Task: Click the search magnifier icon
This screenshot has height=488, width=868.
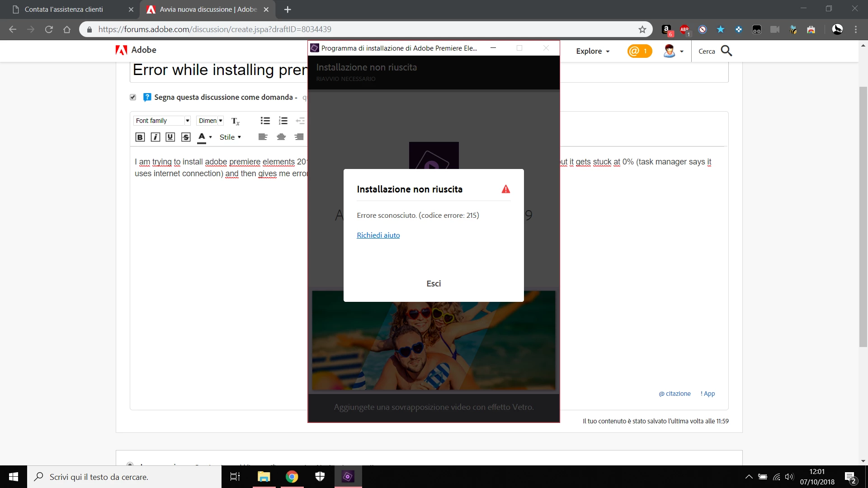Action: [726, 51]
